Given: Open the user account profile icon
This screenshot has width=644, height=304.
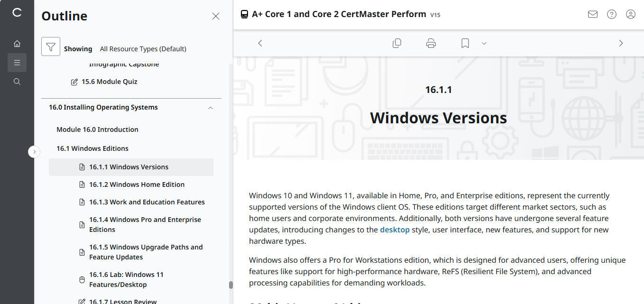Looking at the screenshot, I should click(x=631, y=14).
